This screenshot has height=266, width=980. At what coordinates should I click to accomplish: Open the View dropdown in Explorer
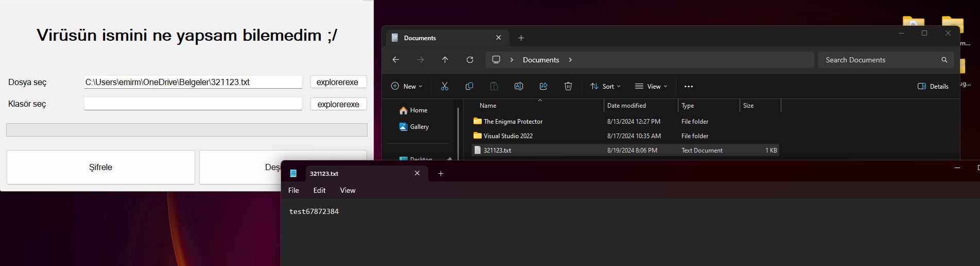pyautogui.click(x=651, y=86)
